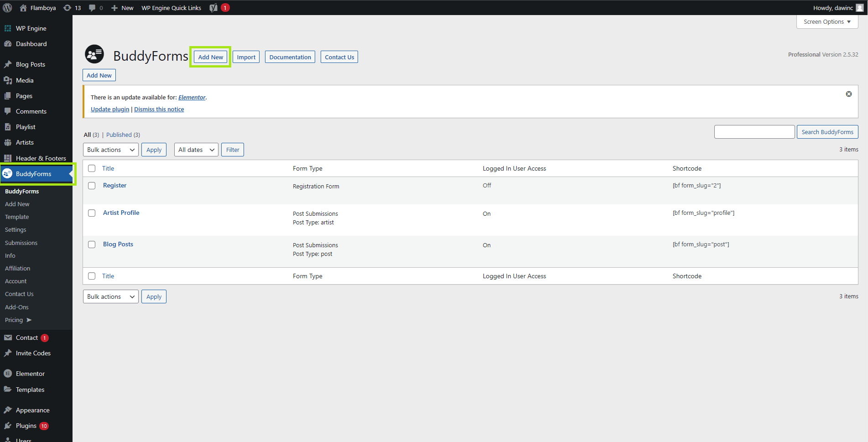
Task: Check the Artist Profile row checkbox
Action: tap(92, 213)
